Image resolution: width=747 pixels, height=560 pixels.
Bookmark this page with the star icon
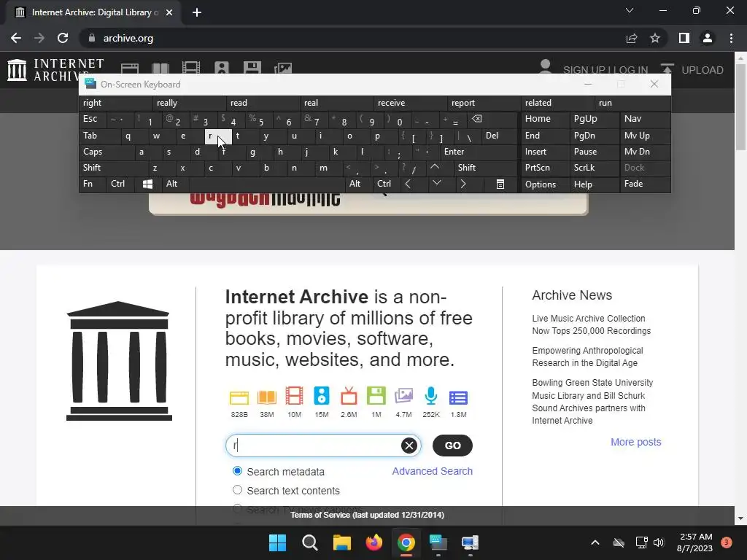[655, 38]
